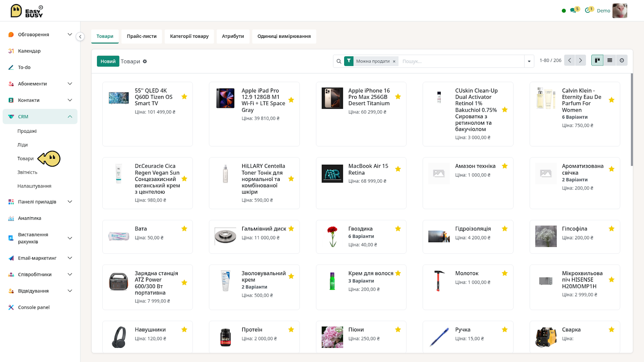
Task: Collapse the CRM sidebar section
Action: pos(70,117)
